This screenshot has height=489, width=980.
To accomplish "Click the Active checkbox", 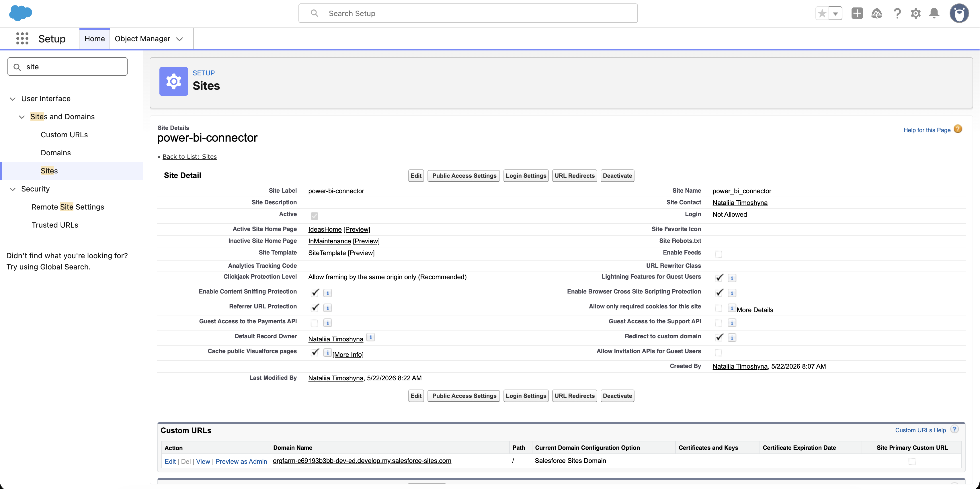I will tap(314, 216).
